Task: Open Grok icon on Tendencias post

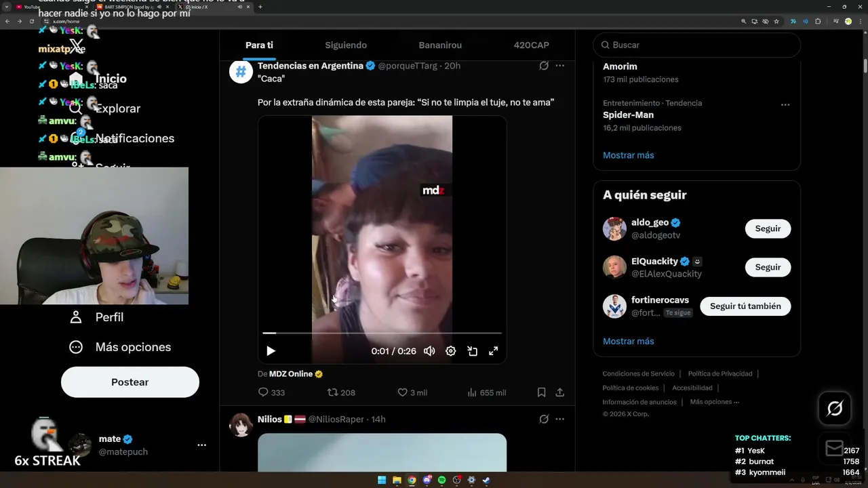Action: (544, 66)
